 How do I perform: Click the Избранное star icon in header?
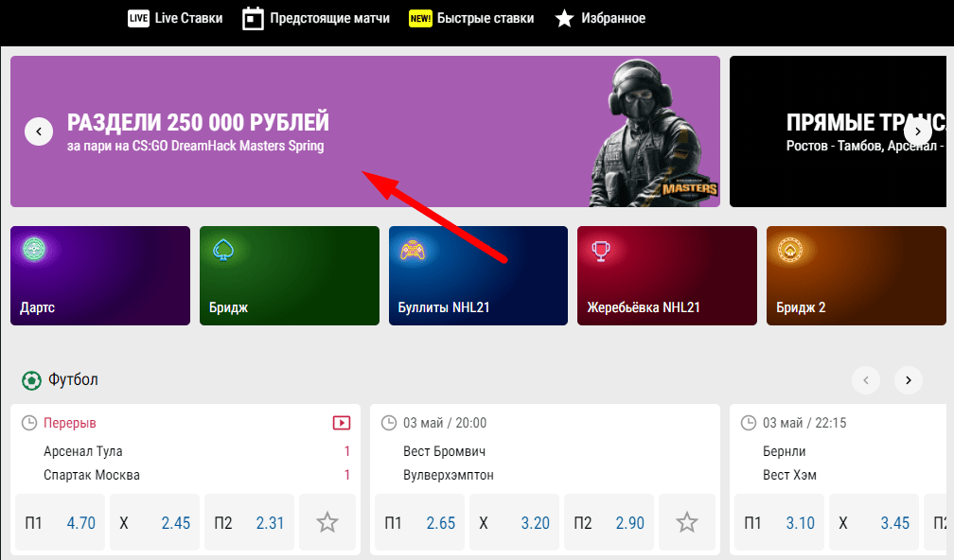(564, 18)
